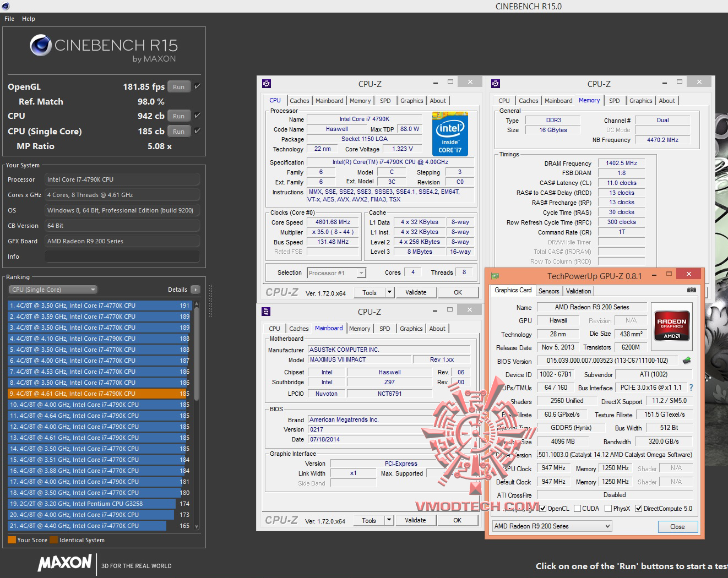
Task: Open the File menu in Cinebench
Action: pyautogui.click(x=9, y=19)
